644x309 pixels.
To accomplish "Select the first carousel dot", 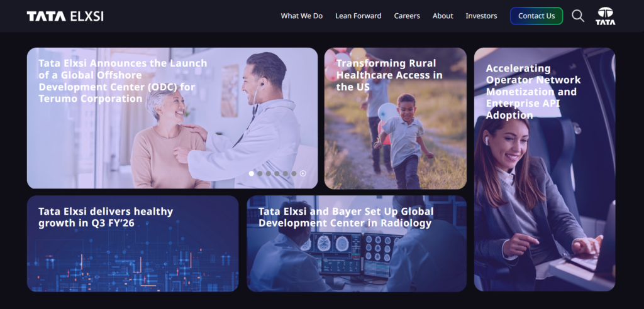I will pos(252,173).
